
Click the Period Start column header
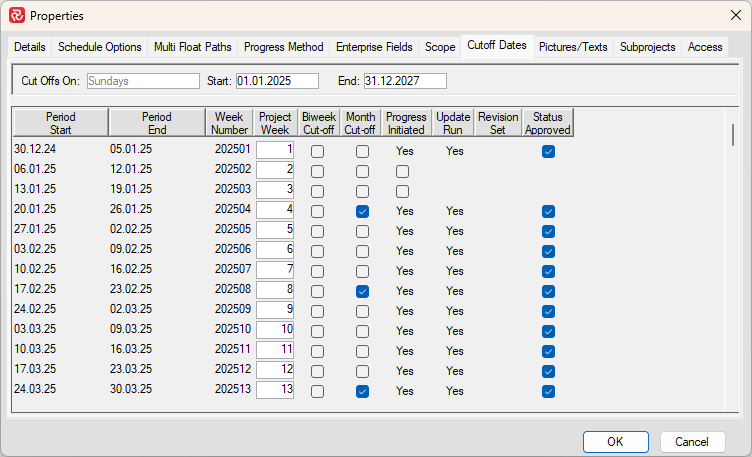[60, 123]
